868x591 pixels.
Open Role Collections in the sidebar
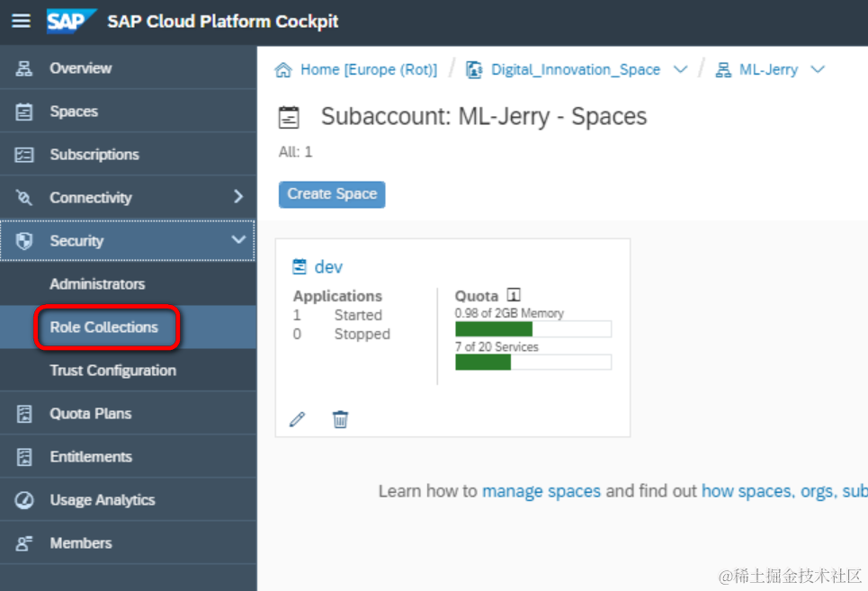[x=103, y=327]
